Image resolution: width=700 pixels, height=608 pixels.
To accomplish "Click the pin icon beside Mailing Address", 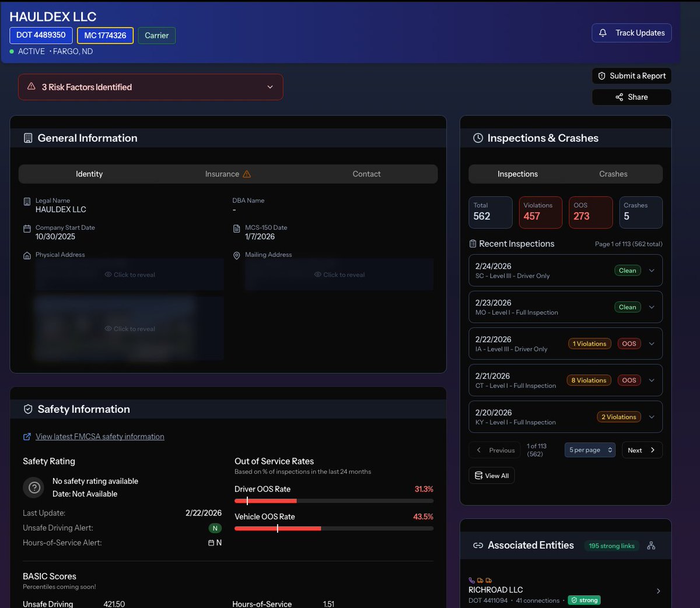I will [236, 256].
